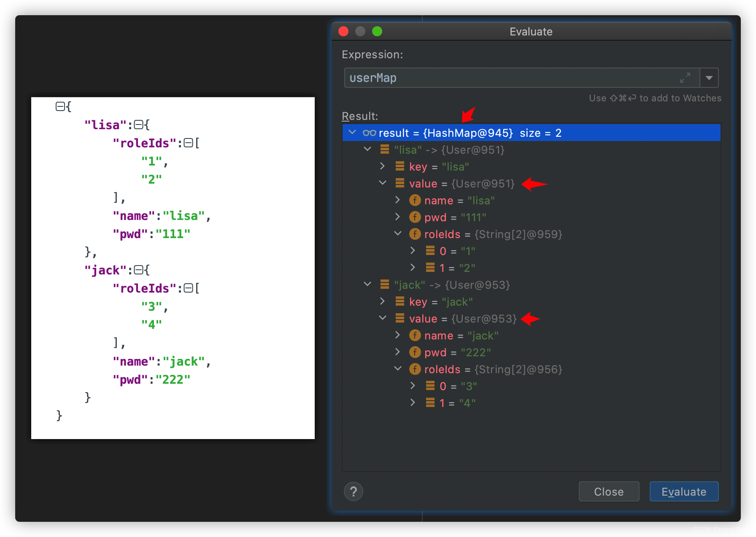
Task: Collapse the value = {User@953} node
Action: click(383, 318)
